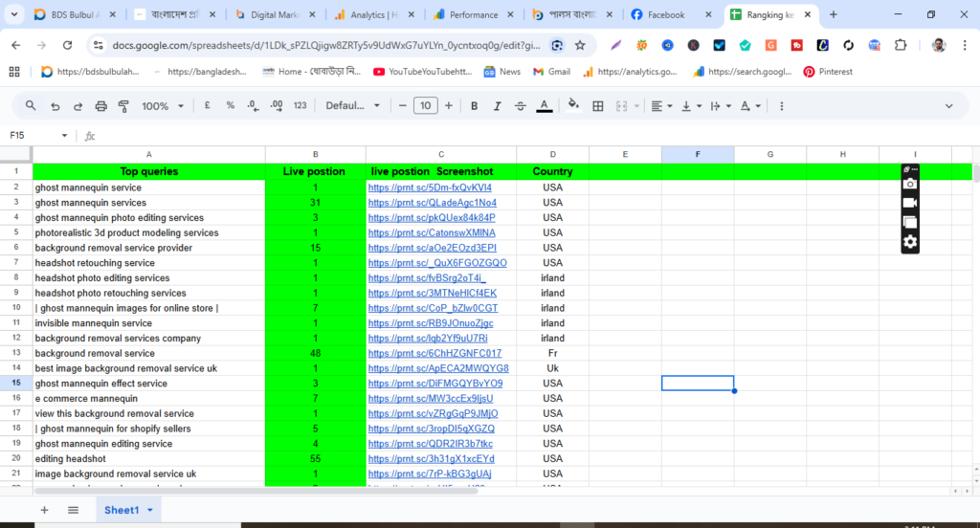Open the Gmail bookmark
Viewport: 980px width, 528px height.
point(551,72)
